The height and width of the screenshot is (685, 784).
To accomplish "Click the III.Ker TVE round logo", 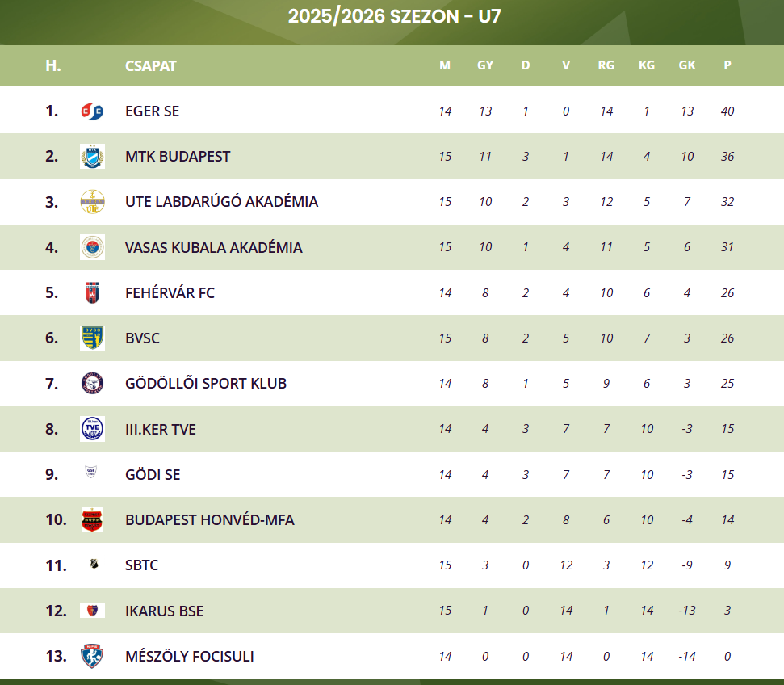I will tap(92, 429).
